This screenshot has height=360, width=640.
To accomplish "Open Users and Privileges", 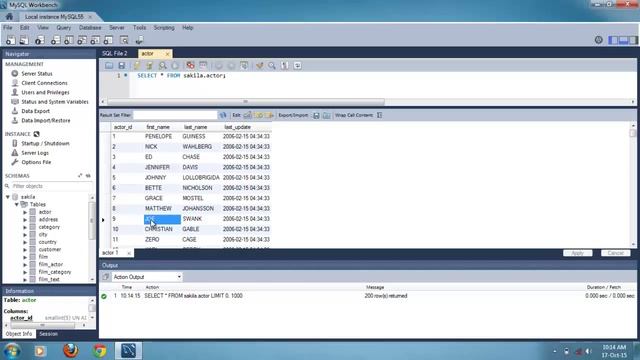I will click(45, 92).
